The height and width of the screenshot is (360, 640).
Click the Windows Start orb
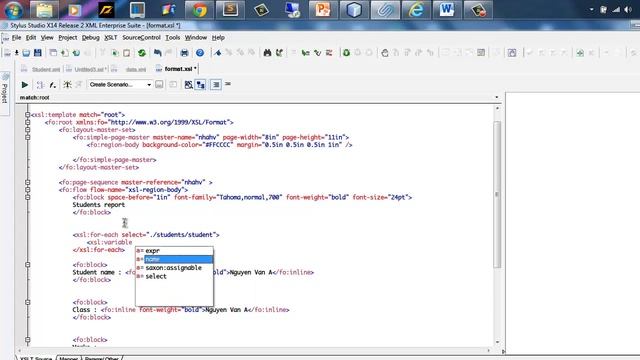[x=13, y=10]
